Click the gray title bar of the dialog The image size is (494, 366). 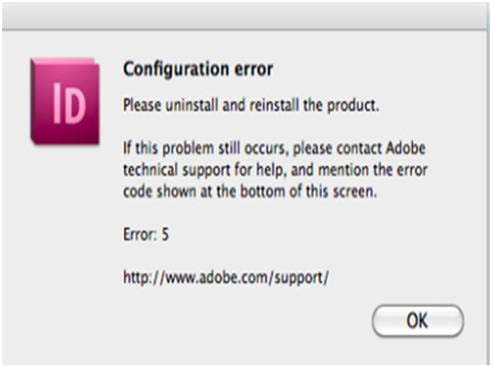[245, 17]
